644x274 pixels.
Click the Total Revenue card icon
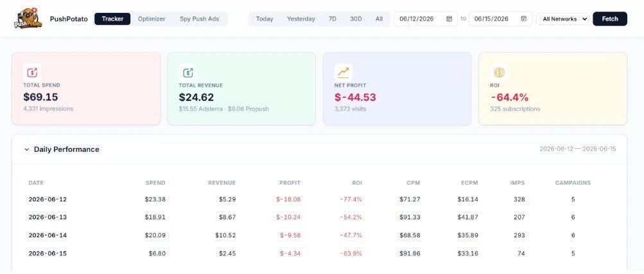[x=187, y=73]
